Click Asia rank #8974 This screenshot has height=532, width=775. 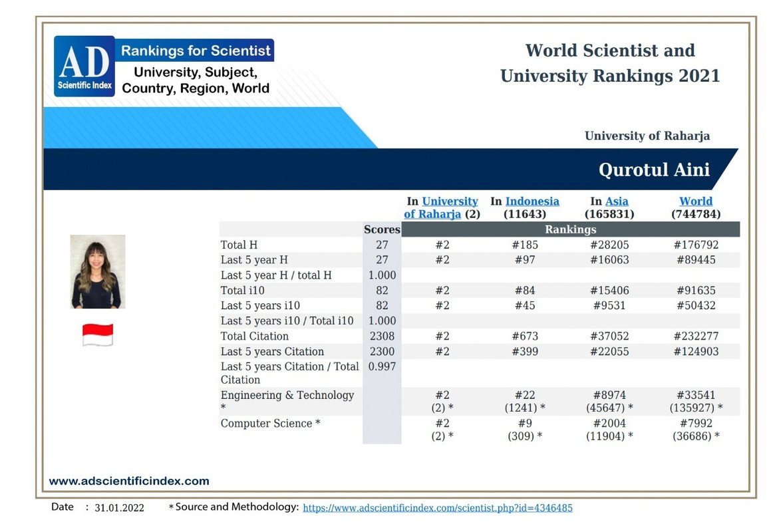coord(609,395)
